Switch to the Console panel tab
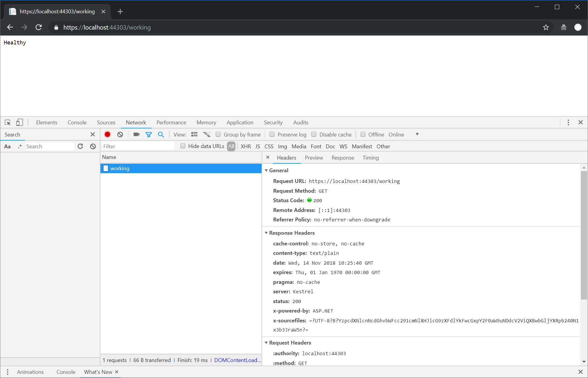Screen dimensions: 588x378 point(77,122)
